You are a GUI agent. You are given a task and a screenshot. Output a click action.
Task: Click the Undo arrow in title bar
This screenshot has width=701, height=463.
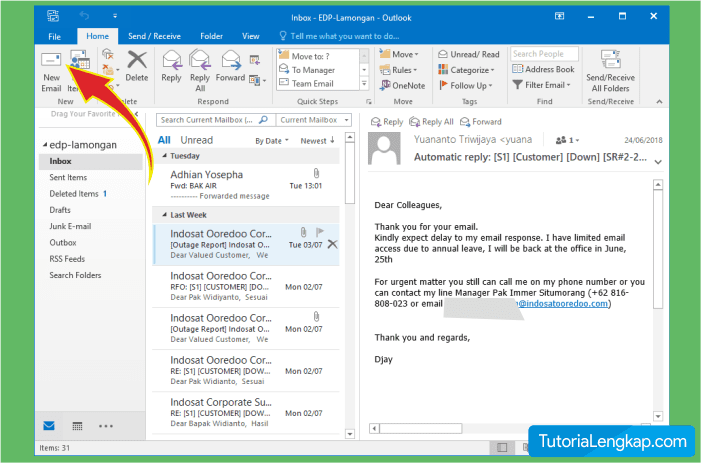84,16
